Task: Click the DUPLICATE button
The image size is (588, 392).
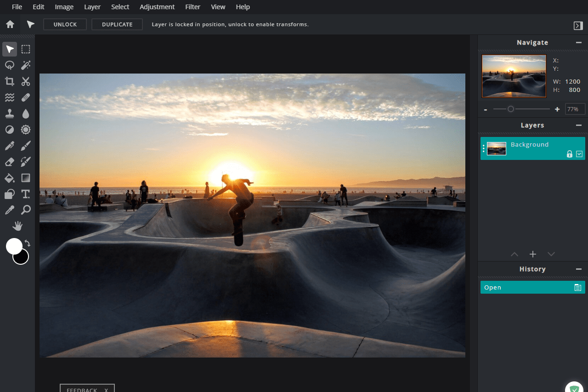Action: 117,24
